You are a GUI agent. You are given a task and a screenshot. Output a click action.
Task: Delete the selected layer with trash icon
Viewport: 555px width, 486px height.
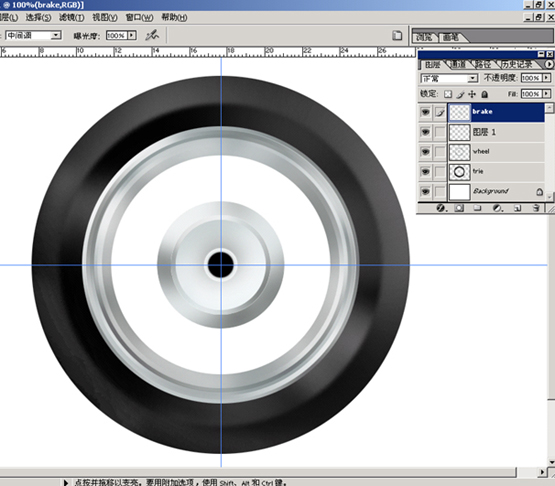[536, 208]
